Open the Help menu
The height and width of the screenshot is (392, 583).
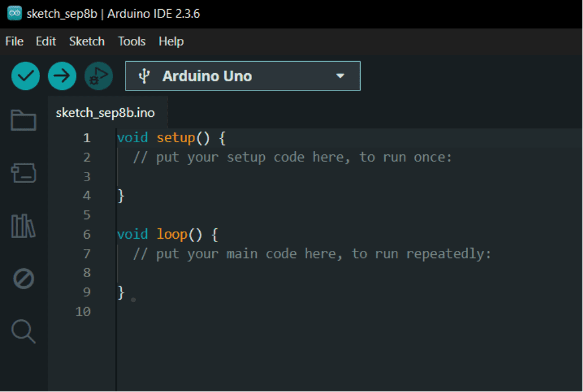(170, 41)
